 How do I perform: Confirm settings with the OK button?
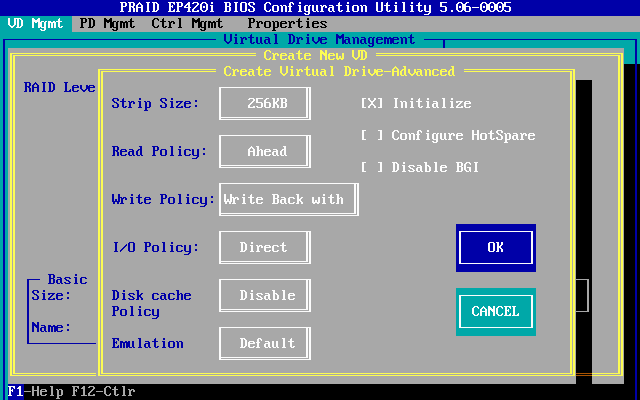pos(496,247)
